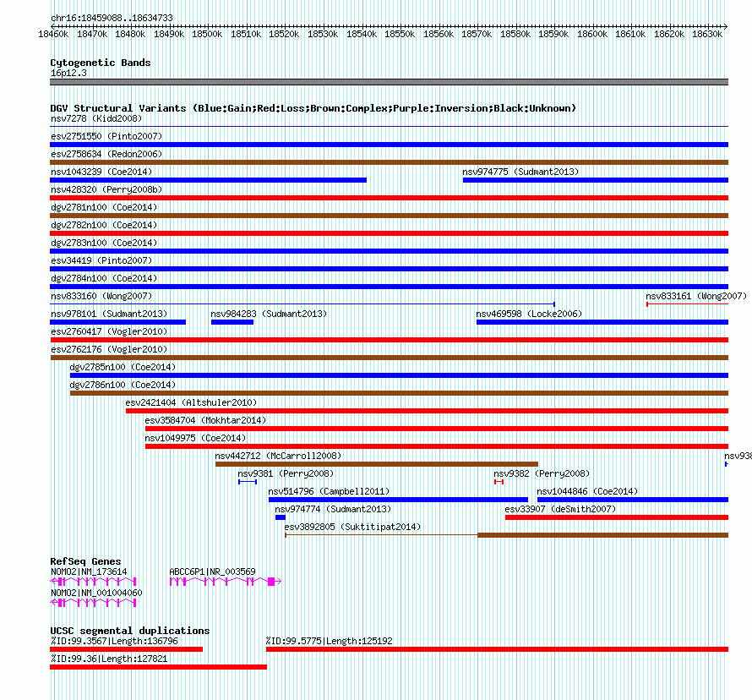This screenshot has width=752, height=700.
Task: Click the nsv1043239 (Coe2014) label
Action: point(101,172)
